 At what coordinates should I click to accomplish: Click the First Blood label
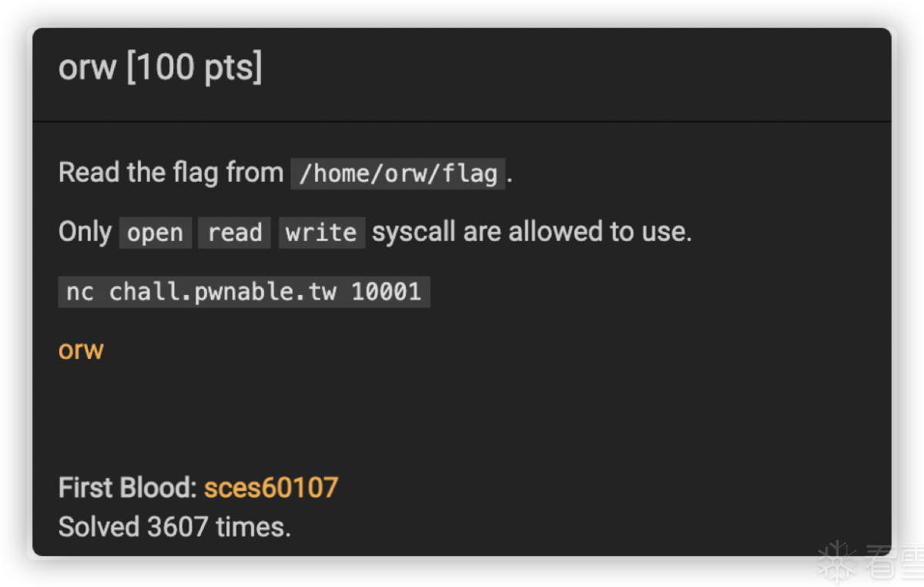(128, 488)
